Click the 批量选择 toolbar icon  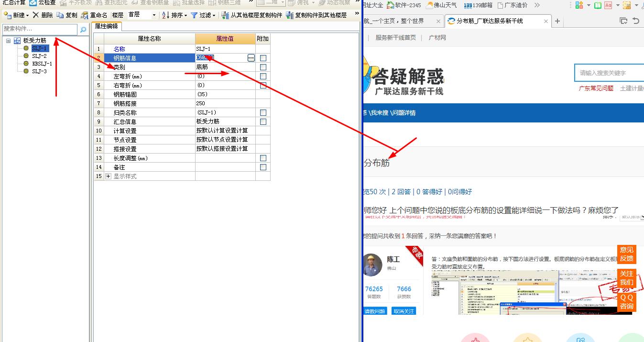click(176, 3)
